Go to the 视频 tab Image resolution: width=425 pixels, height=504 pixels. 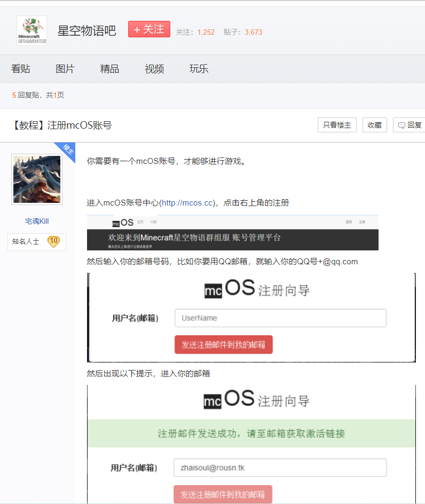click(154, 69)
